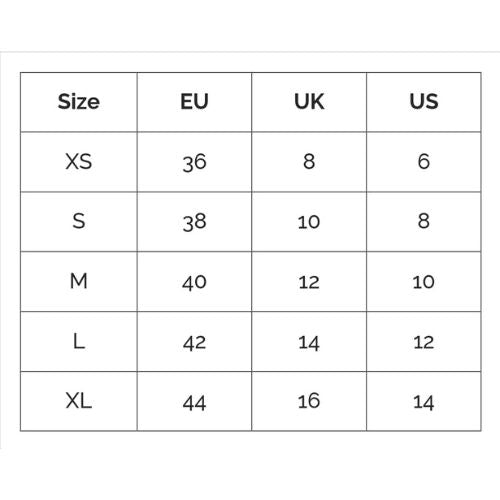500x500 pixels.
Task: Click EU value 42 in L row
Action: [194, 343]
